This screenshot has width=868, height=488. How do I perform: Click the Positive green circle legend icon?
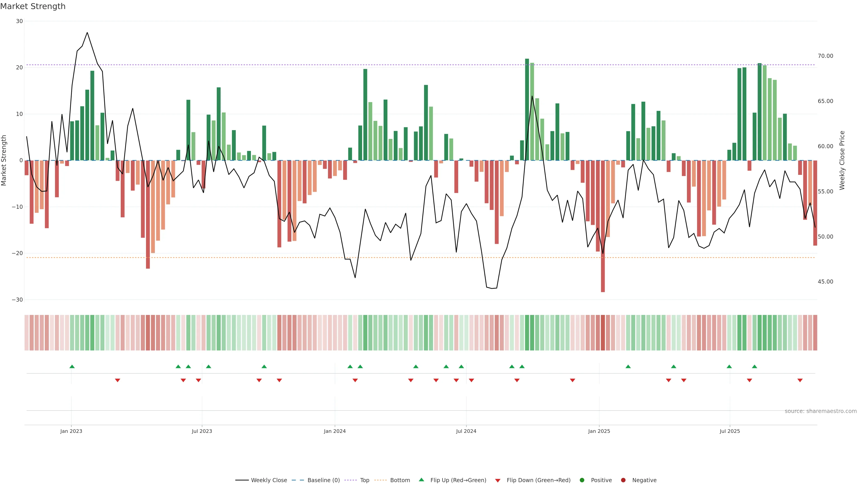[582, 480]
